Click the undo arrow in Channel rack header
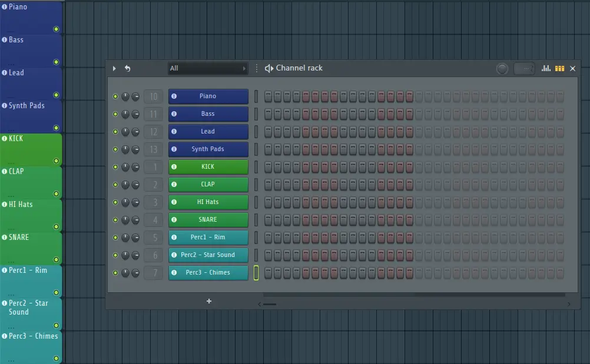 coord(127,68)
